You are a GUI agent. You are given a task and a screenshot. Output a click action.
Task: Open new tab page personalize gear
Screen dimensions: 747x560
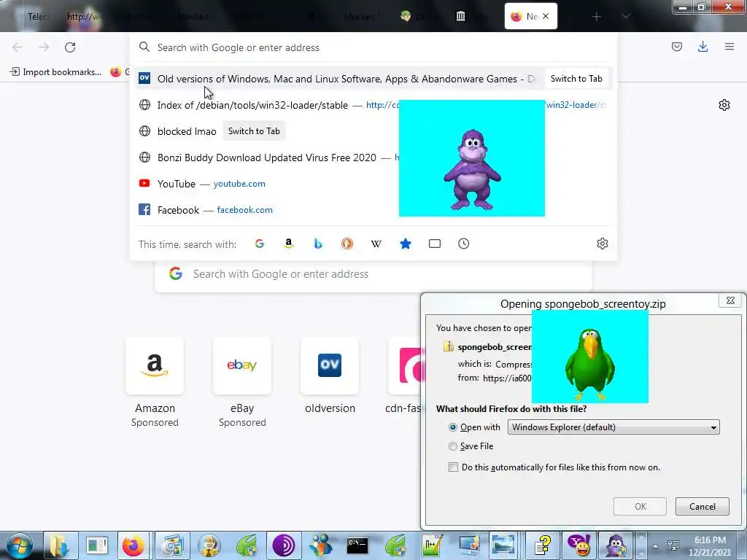[x=724, y=105]
